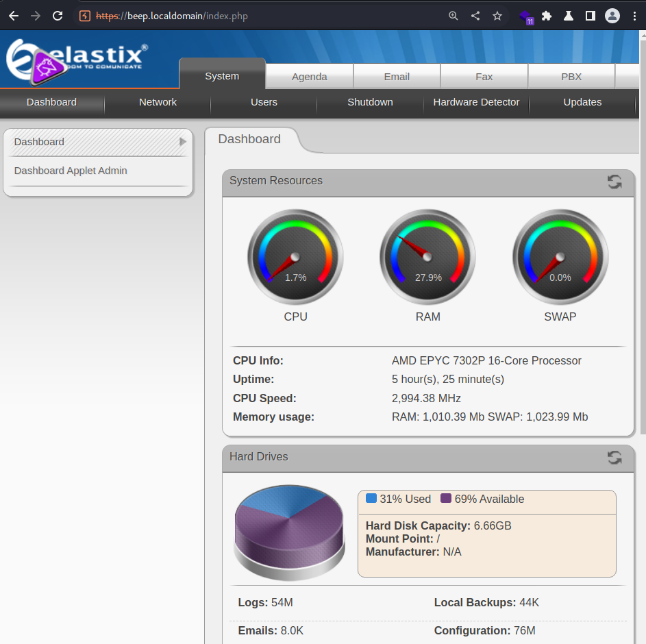
Task: Click the zoom magnifier icon in address bar
Action: pyautogui.click(x=454, y=16)
